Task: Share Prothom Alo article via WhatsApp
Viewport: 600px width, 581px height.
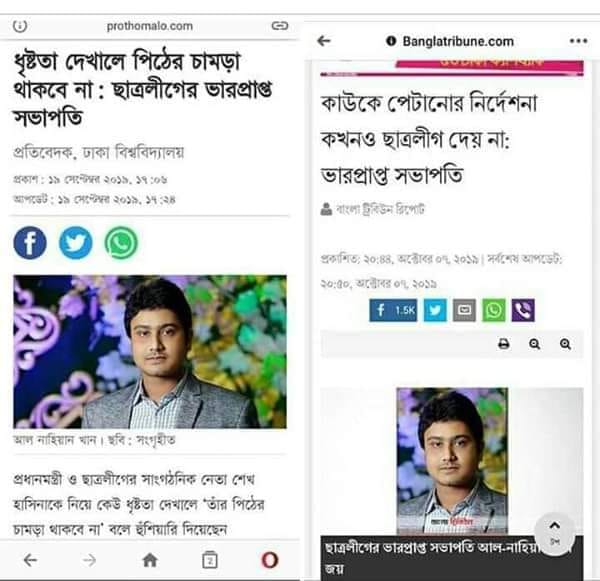Action: coord(121,243)
